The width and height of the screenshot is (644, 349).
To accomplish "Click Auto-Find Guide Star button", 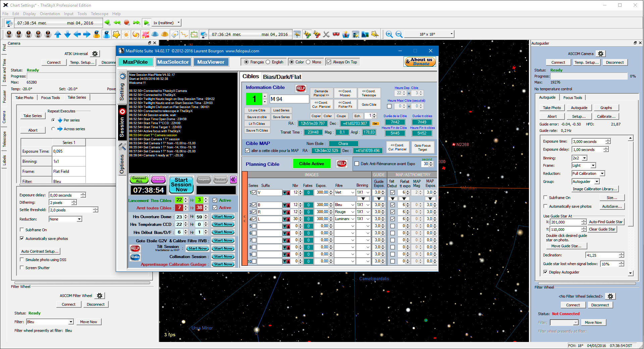I will [x=606, y=222].
